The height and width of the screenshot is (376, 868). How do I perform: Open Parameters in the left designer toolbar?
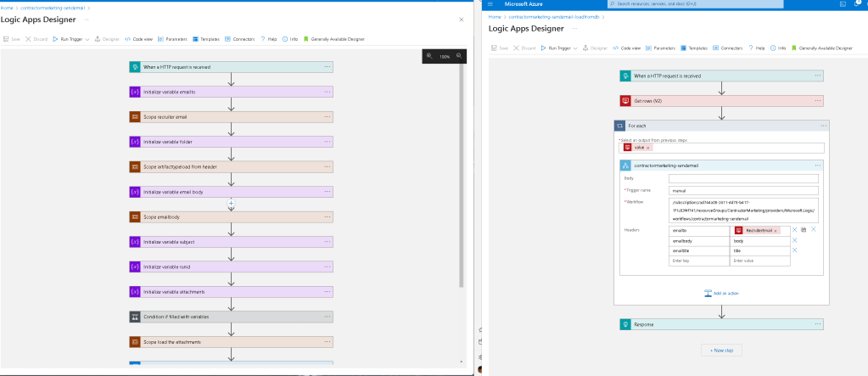pyautogui.click(x=172, y=39)
